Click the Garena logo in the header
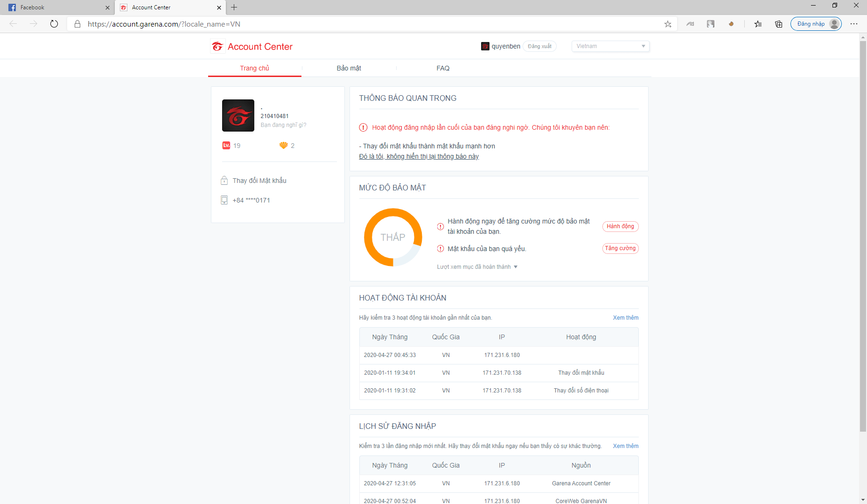867x504 pixels. point(217,46)
